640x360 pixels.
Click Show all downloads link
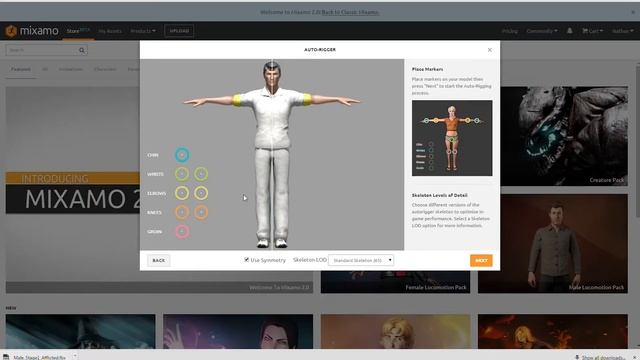pyautogui.click(x=603, y=357)
